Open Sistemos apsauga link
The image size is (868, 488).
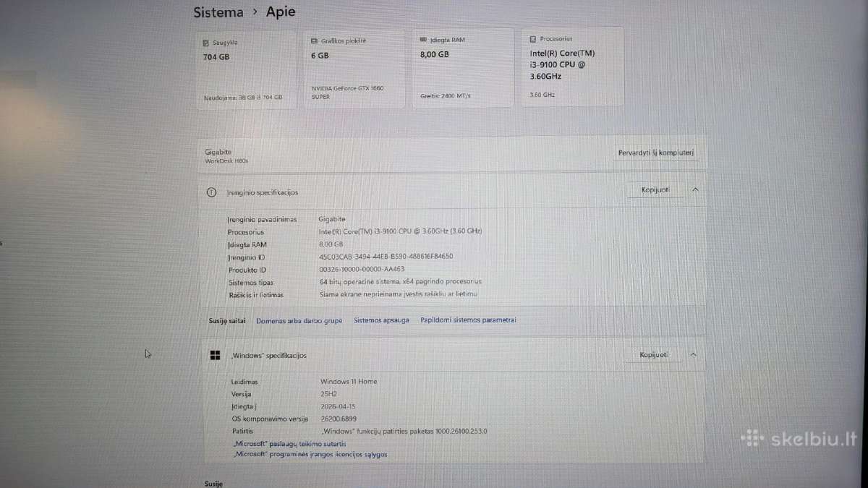point(381,320)
